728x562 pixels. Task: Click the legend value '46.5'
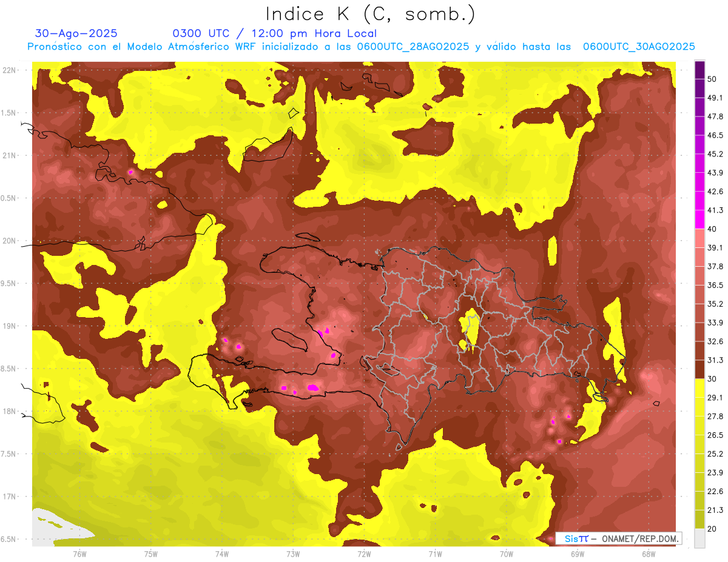[x=715, y=135]
